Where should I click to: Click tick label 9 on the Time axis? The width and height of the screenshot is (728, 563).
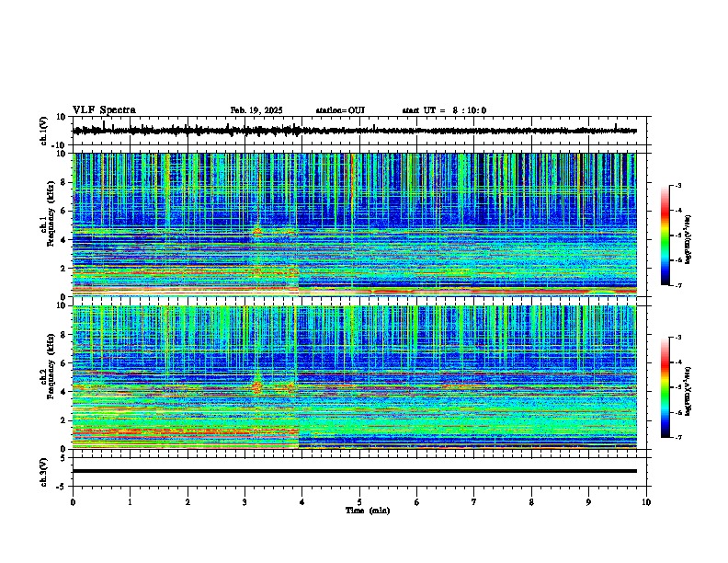(x=588, y=502)
